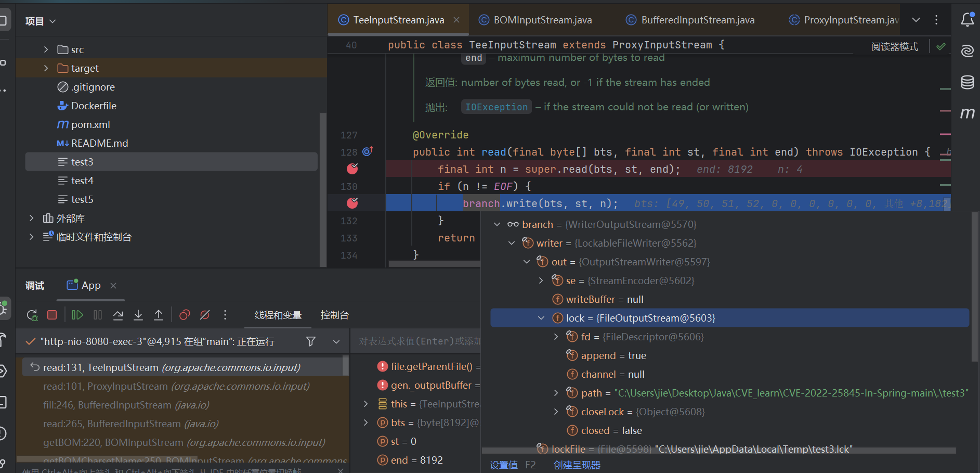Collapse the writer variable node

[512, 243]
